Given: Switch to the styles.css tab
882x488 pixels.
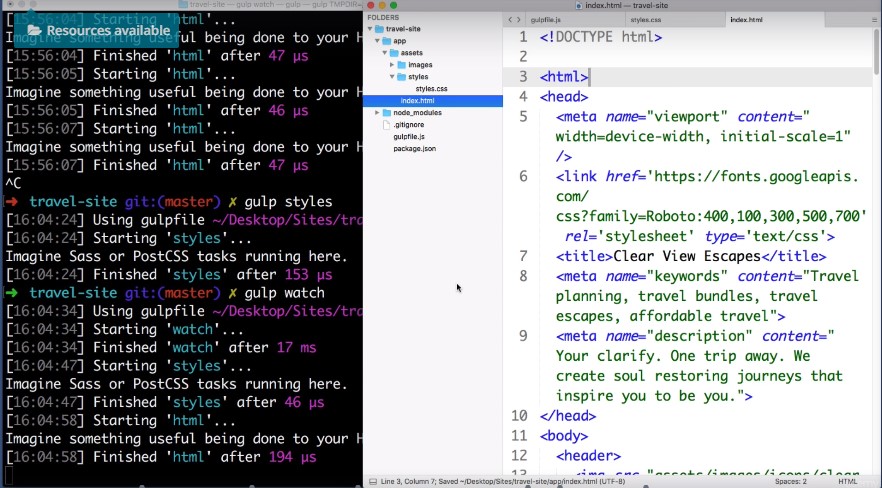Looking at the screenshot, I should 647,19.
